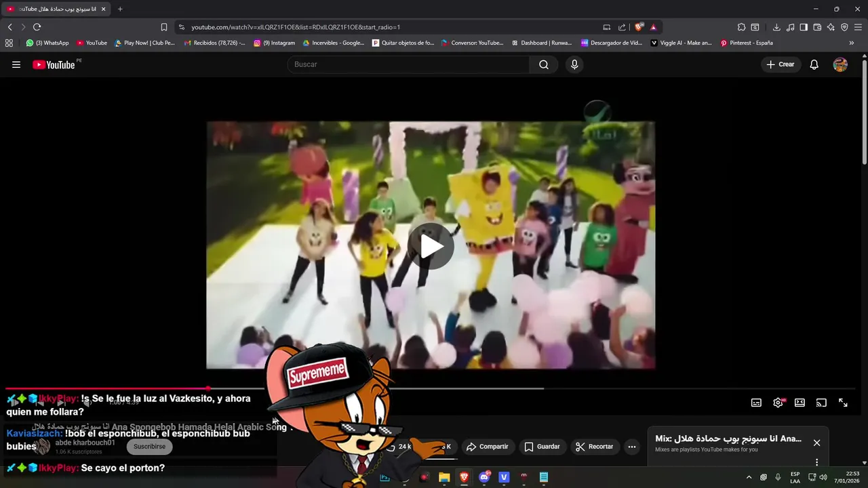This screenshot has height=488, width=868.
Task: Toggle subtitles in the video player
Action: click(x=756, y=403)
